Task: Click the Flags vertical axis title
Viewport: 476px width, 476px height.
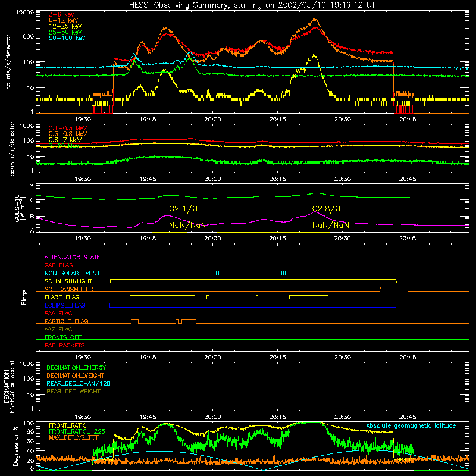Action: click(x=24, y=297)
